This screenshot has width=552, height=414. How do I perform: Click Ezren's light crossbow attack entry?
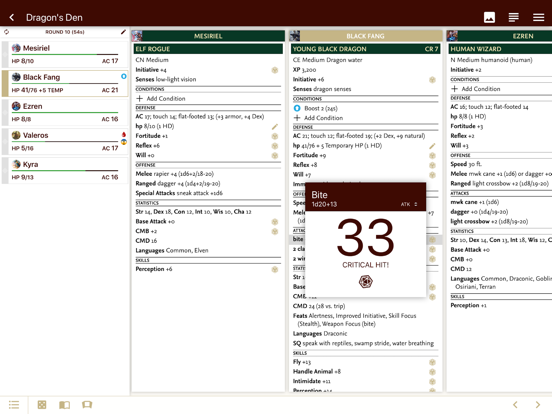tap(489, 221)
